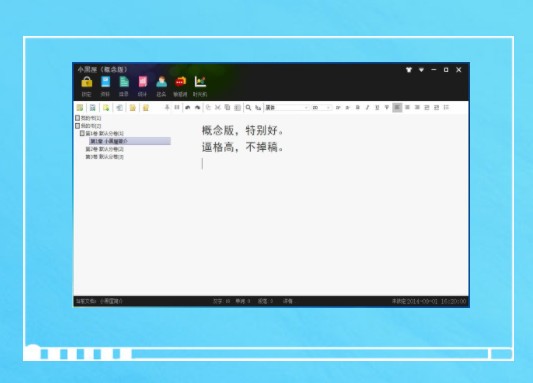Select the 第2卷 volume in tree

[104, 149]
